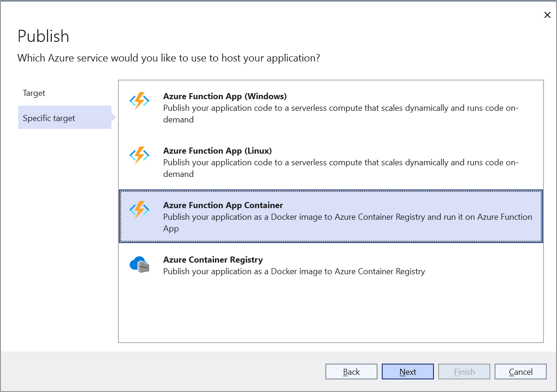Click the Azure Function App Container lightning icon
Screen dimensions: 557x392
click(x=139, y=210)
